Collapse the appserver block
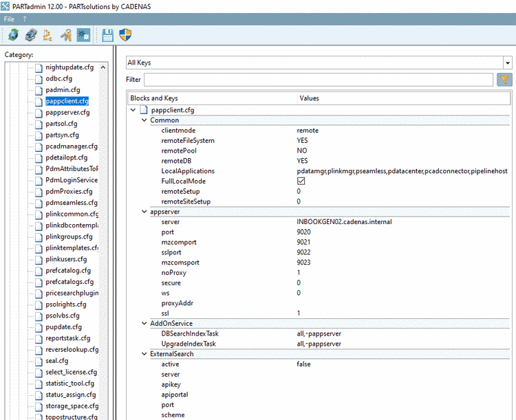The image size is (516, 420). pyautogui.click(x=143, y=212)
